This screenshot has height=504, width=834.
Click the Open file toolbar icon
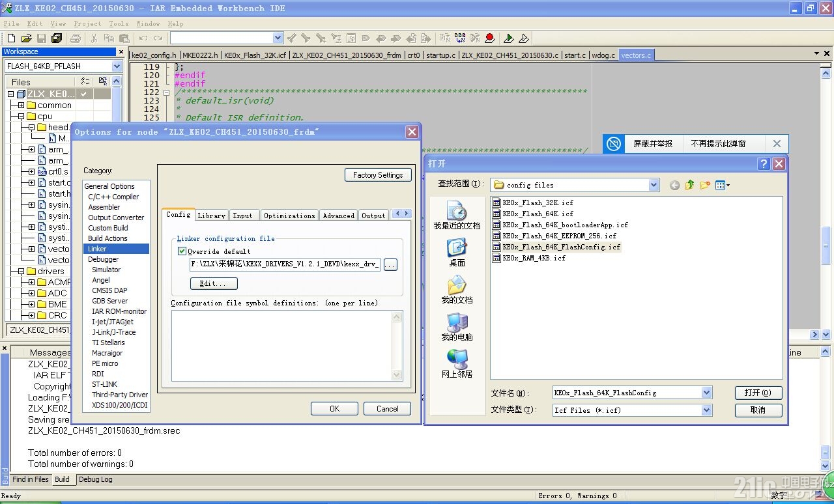[27, 38]
